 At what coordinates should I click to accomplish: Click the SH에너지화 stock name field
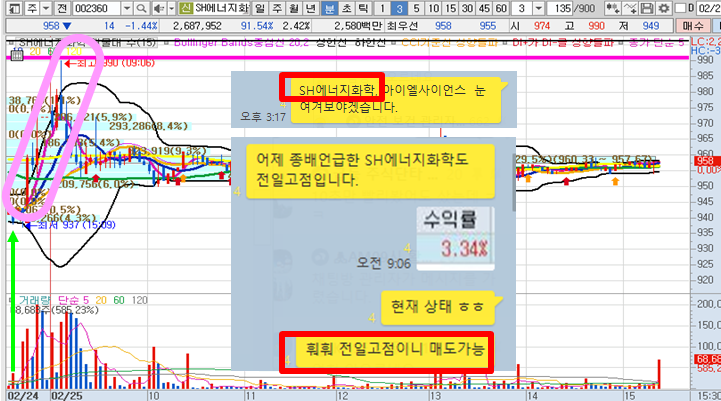pyautogui.click(x=221, y=8)
